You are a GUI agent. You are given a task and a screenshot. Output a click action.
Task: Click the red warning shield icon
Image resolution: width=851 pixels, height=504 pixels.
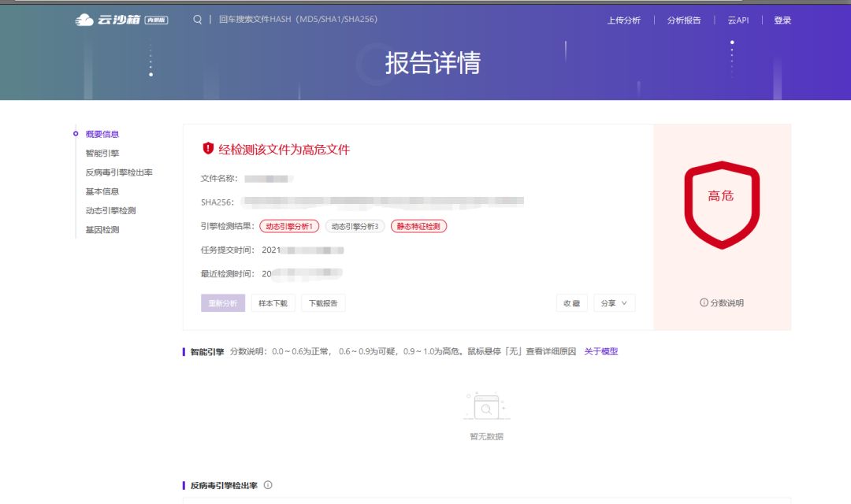[208, 149]
